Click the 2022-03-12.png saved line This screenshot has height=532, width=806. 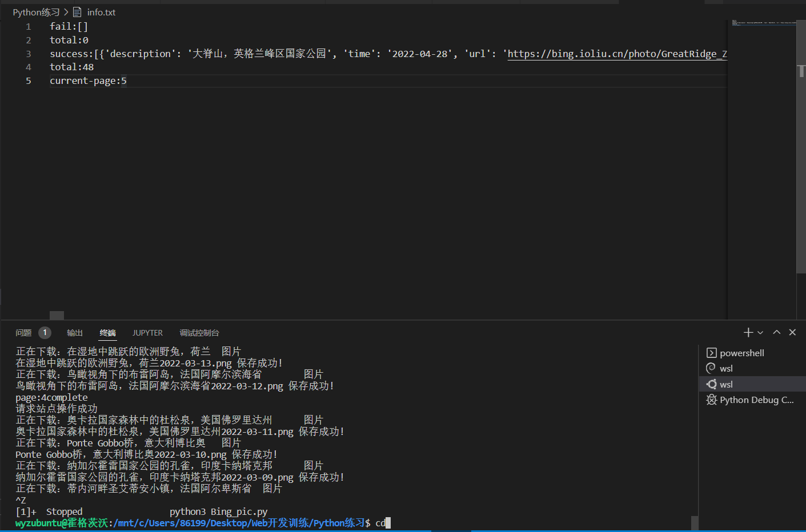[175, 386]
